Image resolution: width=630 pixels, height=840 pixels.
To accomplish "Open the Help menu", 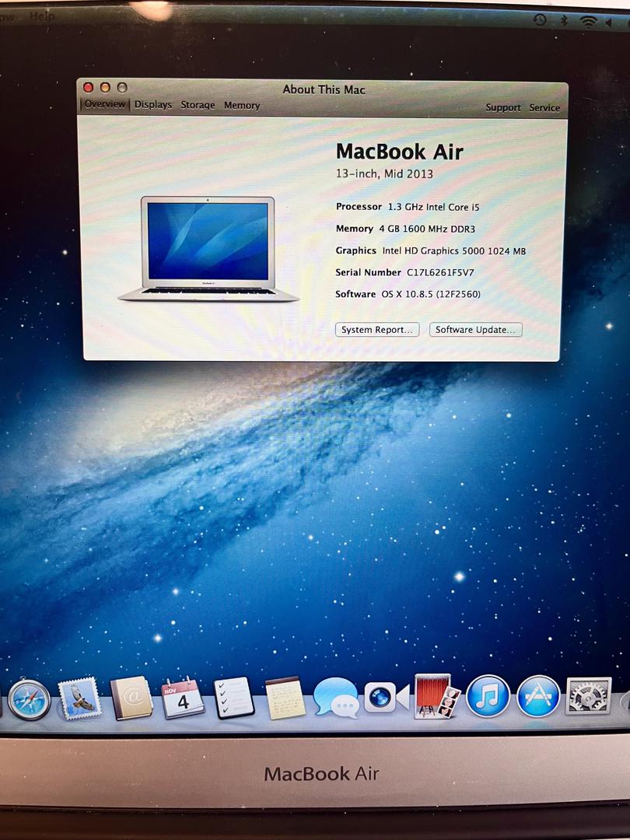I will tap(42, 16).
